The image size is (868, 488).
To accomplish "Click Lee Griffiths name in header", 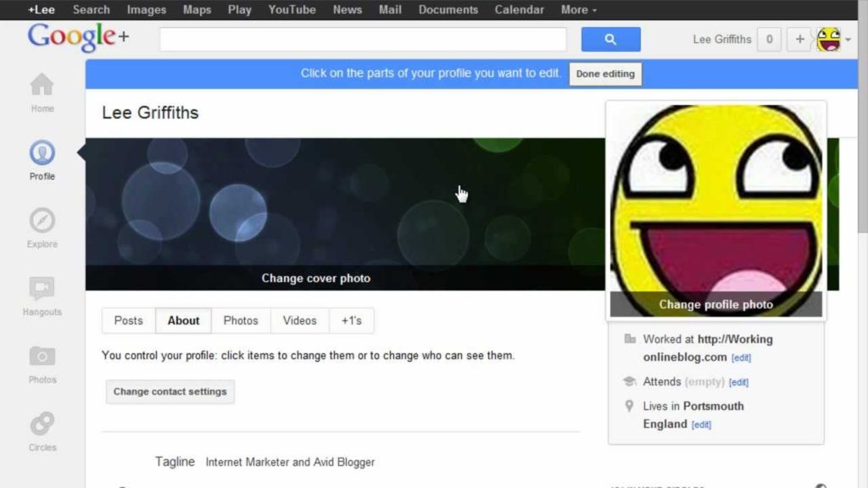I will coord(722,39).
